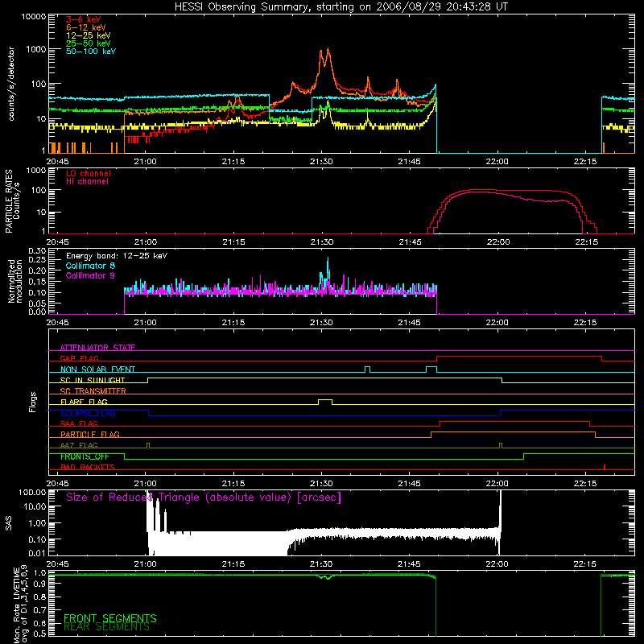
Task: Select the 25-50 keV legend label
Action: pos(89,43)
